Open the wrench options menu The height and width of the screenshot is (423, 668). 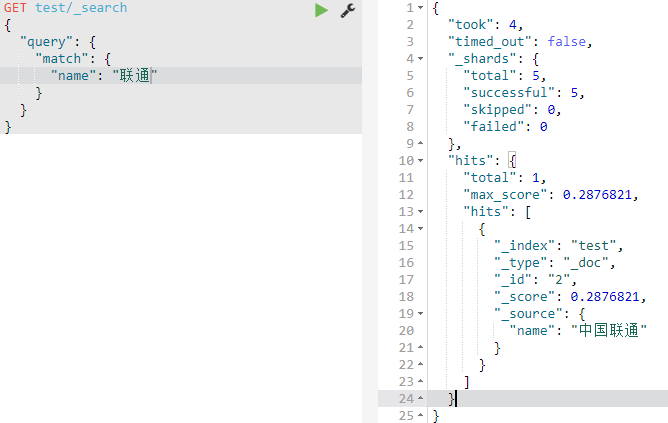click(348, 10)
